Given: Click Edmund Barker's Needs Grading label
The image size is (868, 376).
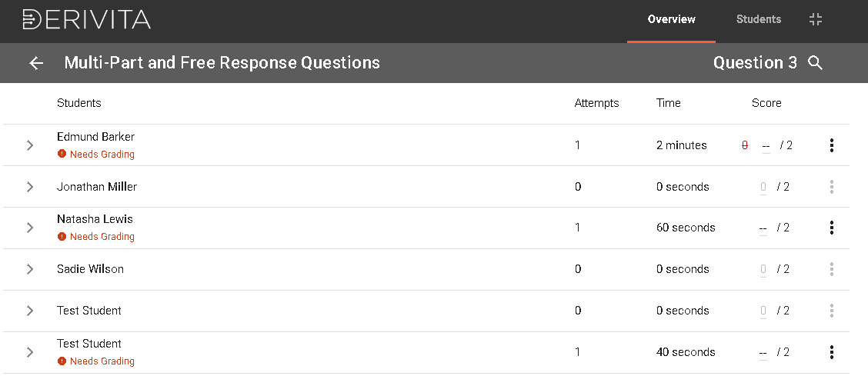Looking at the screenshot, I should click(x=102, y=155).
